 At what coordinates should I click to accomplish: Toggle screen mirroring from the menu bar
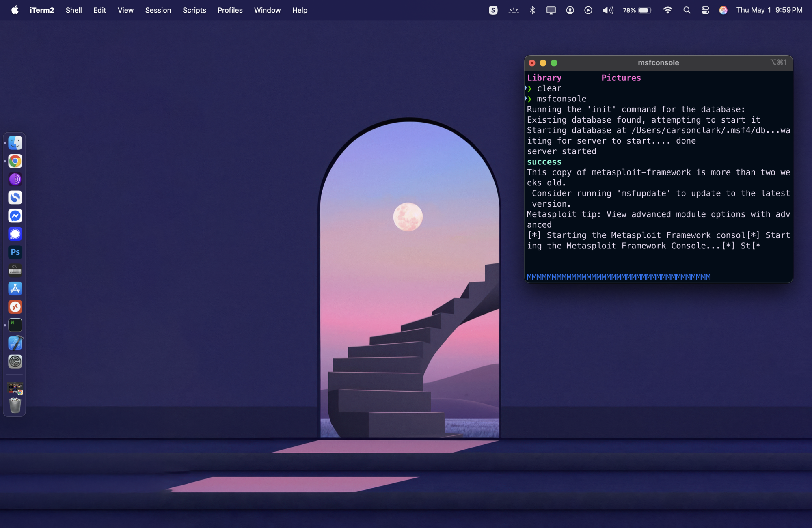pyautogui.click(x=551, y=10)
